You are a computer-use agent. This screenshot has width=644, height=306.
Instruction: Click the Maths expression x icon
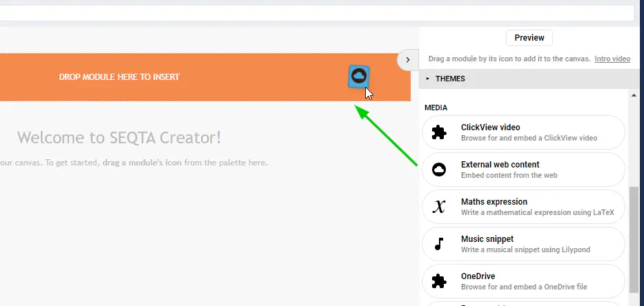point(439,207)
